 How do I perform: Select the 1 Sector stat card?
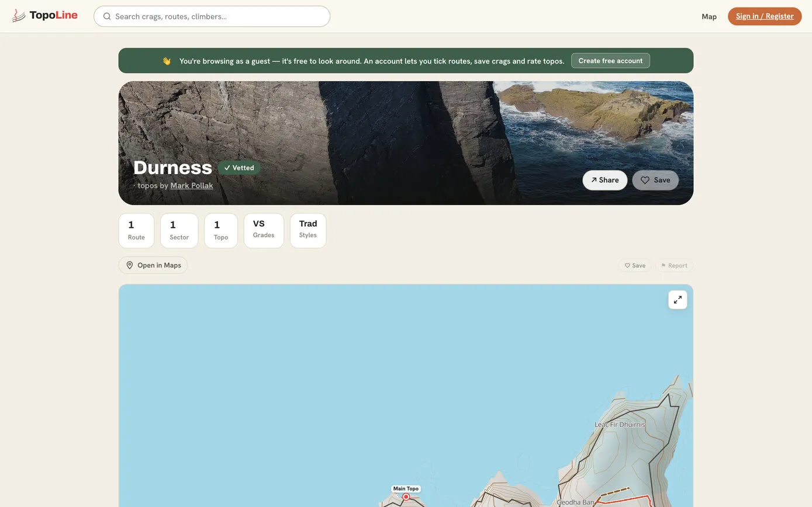pos(179,230)
